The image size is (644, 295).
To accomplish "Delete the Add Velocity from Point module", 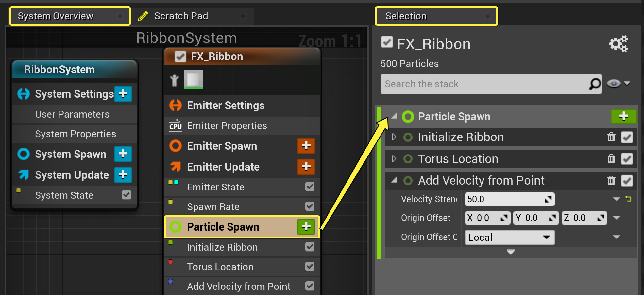I will 611,180.
